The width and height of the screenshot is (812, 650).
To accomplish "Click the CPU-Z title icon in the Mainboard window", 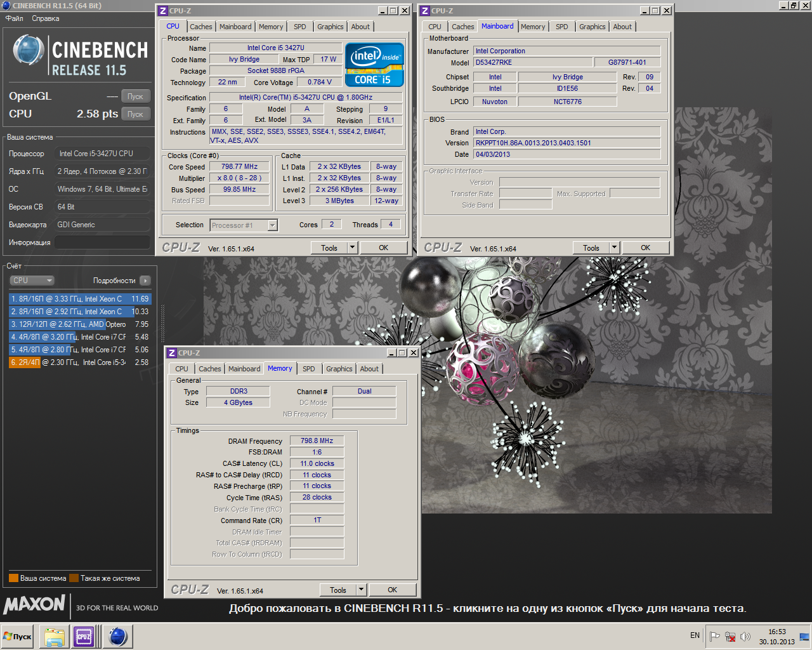I will (425, 11).
